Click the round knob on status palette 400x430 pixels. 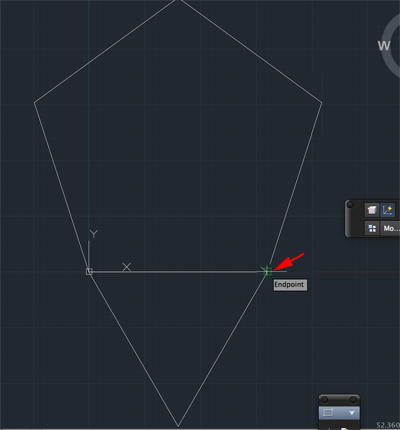click(x=350, y=204)
